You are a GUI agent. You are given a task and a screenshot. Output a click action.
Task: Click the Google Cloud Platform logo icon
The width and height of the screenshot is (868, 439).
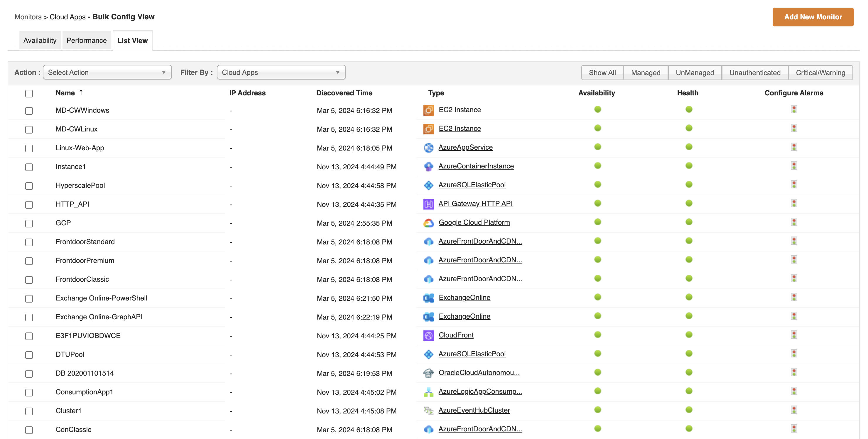428,223
